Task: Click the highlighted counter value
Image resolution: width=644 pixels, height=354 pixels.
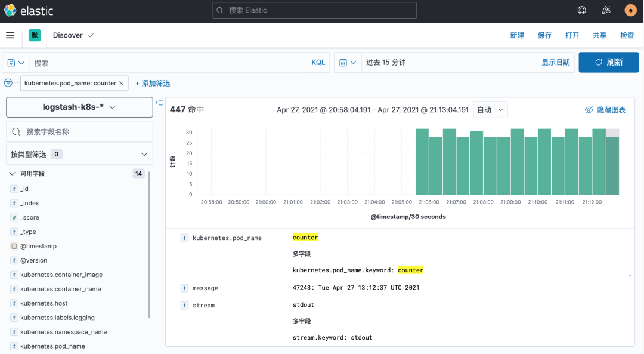Action: [x=305, y=238]
